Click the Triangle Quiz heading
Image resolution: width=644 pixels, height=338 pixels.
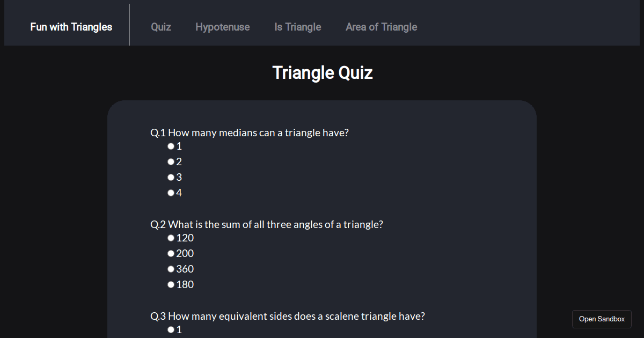322,72
